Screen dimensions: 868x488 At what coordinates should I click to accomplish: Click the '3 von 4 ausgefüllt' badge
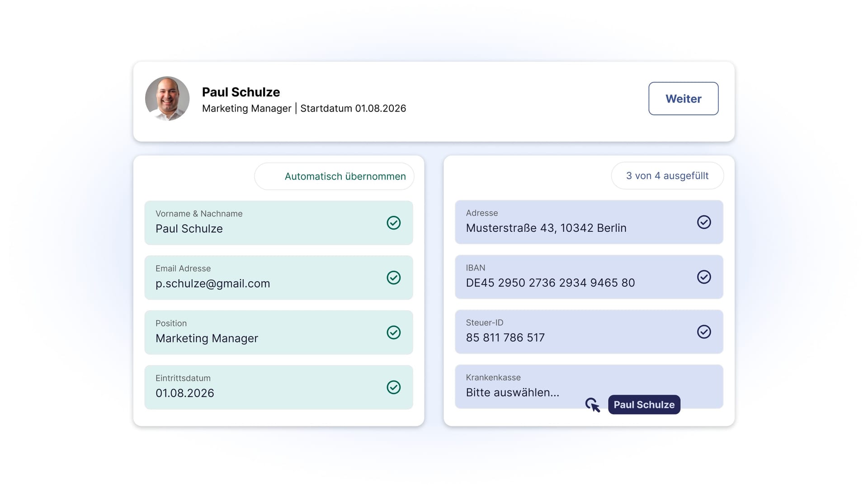(667, 176)
